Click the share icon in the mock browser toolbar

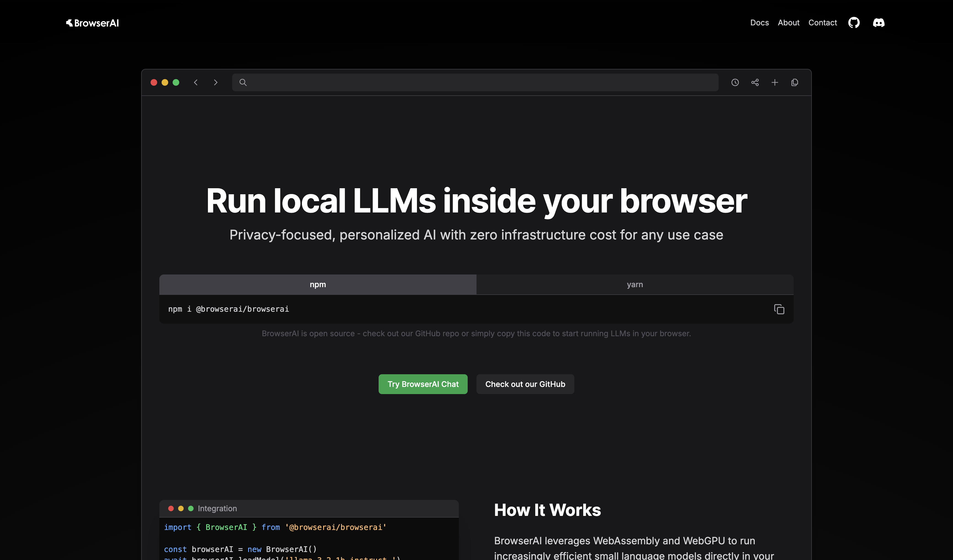(x=755, y=82)
